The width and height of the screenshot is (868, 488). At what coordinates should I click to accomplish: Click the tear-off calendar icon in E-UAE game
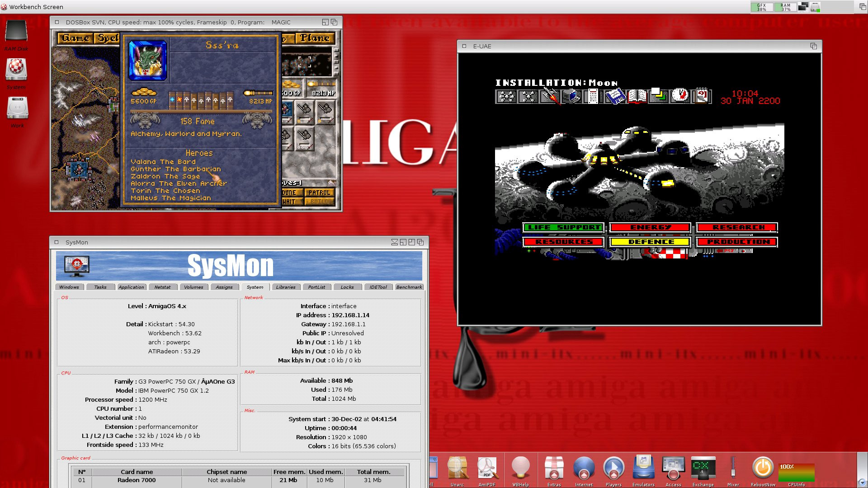[701, 95]
